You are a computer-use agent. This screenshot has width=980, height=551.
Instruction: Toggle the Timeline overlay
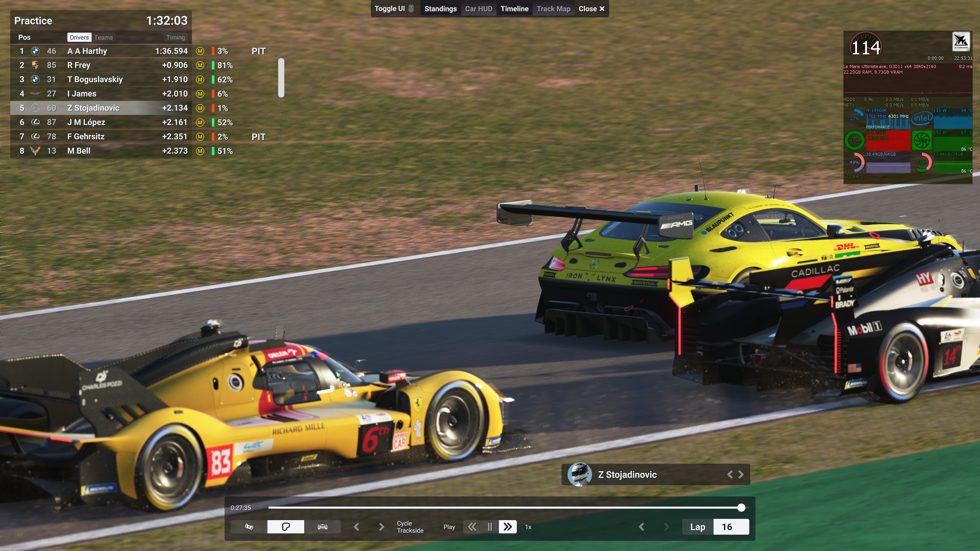514,9
